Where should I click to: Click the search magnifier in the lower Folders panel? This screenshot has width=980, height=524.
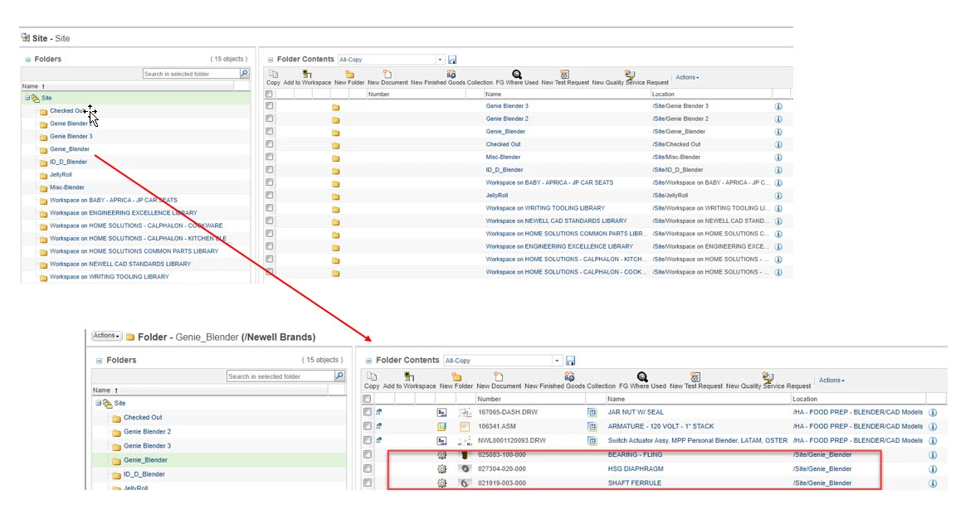click(339, 376)
